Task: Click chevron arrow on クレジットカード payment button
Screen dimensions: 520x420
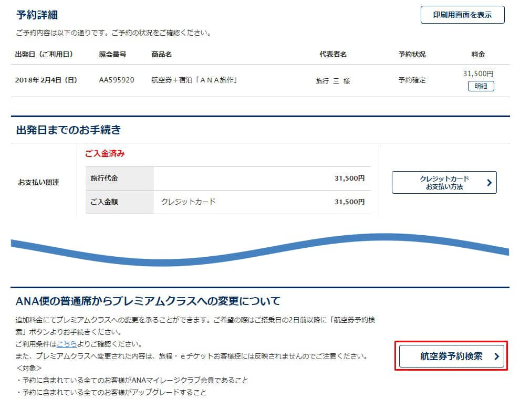Action: point(488,183)
